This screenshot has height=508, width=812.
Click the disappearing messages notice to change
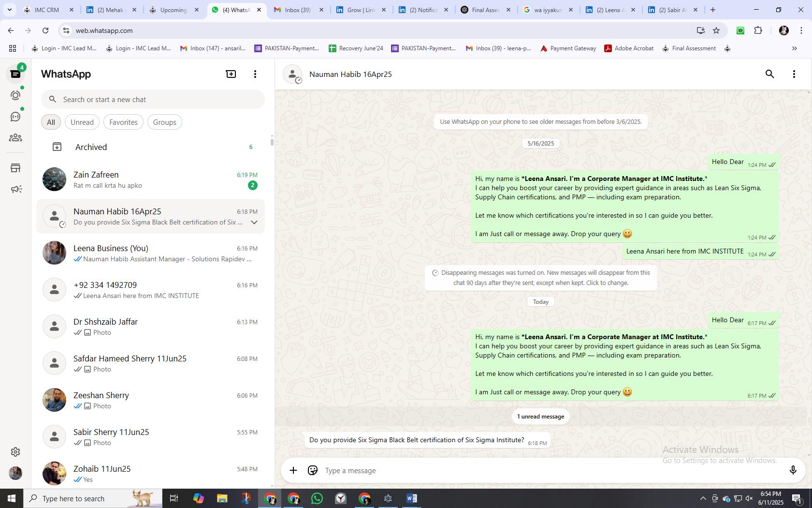point(541,278)
